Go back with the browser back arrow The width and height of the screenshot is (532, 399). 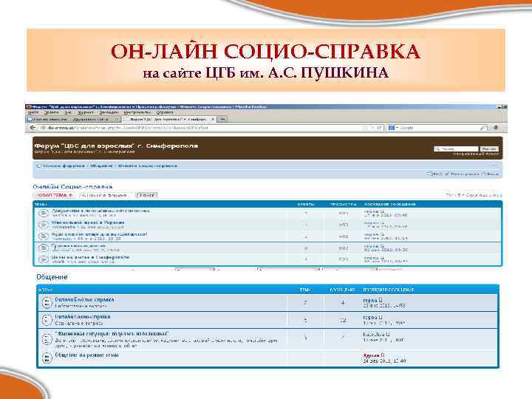click(x=33, y=128)
